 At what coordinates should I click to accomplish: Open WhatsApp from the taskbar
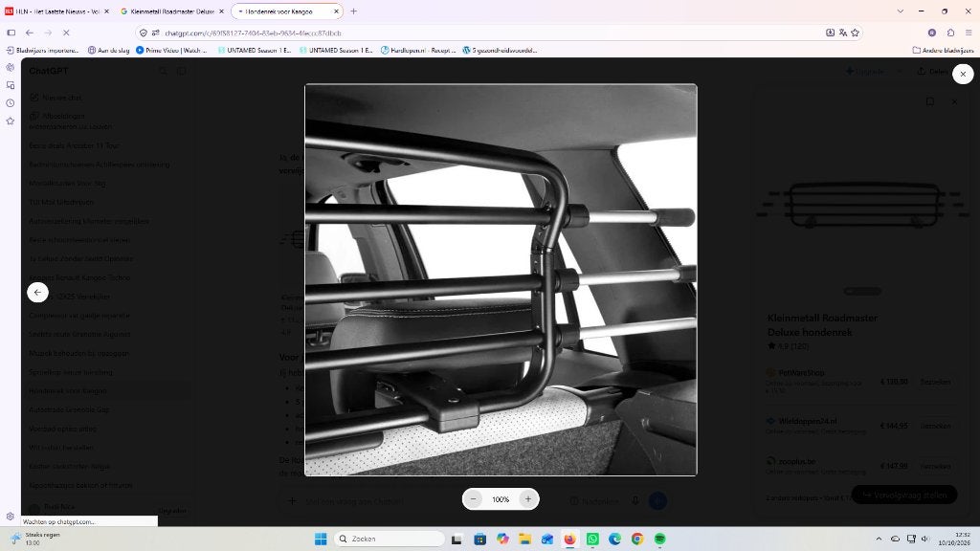[x=592, y=539]
